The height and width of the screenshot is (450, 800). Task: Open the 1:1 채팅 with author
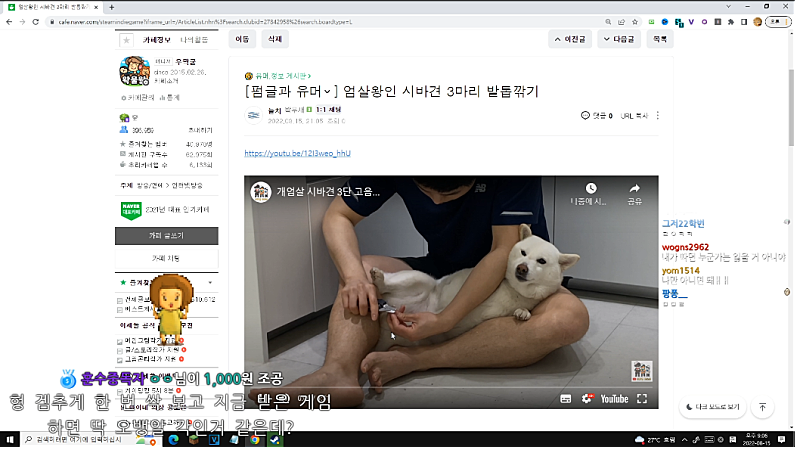[329, 110]
